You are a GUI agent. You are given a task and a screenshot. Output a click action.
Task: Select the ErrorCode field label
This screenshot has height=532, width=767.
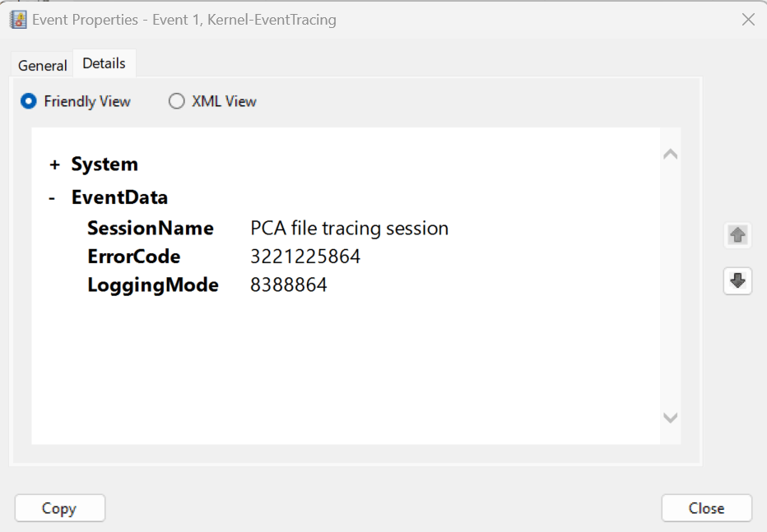134,257
